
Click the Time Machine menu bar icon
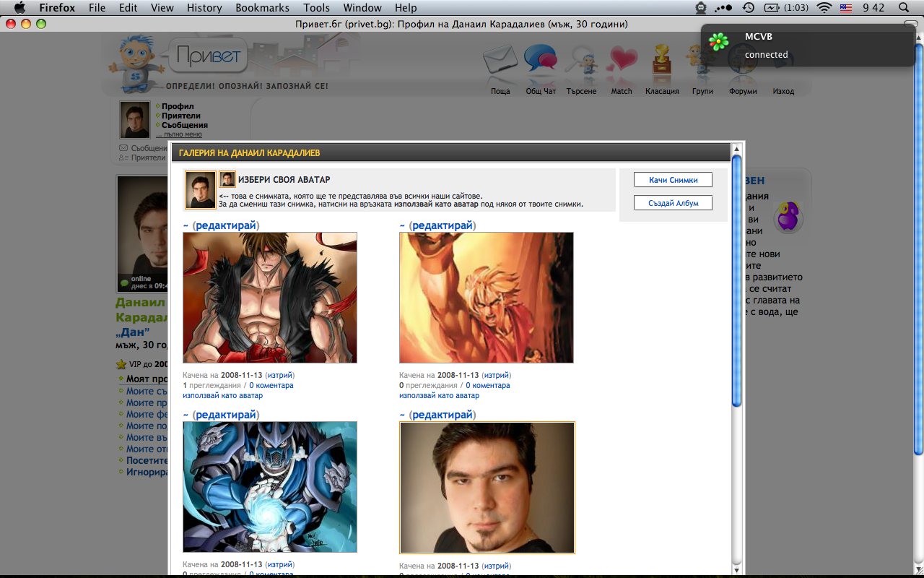(x=749, y=8)
